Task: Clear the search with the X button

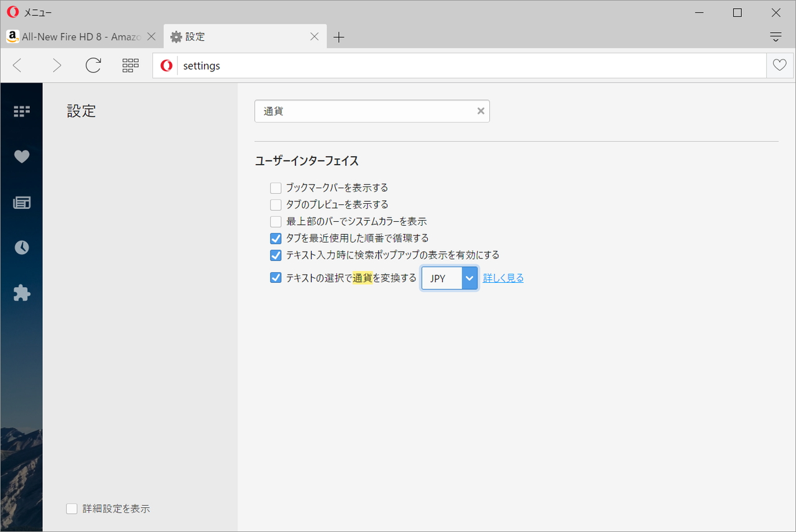Action: 480,111
